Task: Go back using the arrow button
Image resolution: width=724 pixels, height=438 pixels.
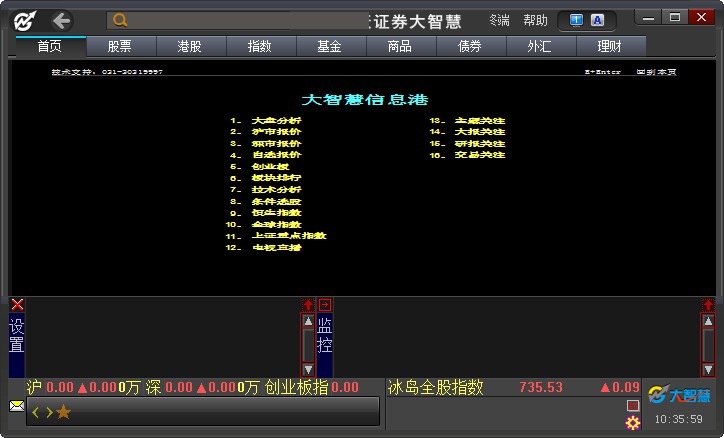Action: [61, 21]
